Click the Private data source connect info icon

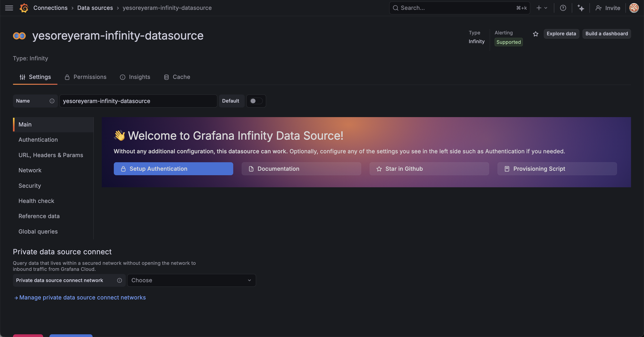tap(119, 280)
